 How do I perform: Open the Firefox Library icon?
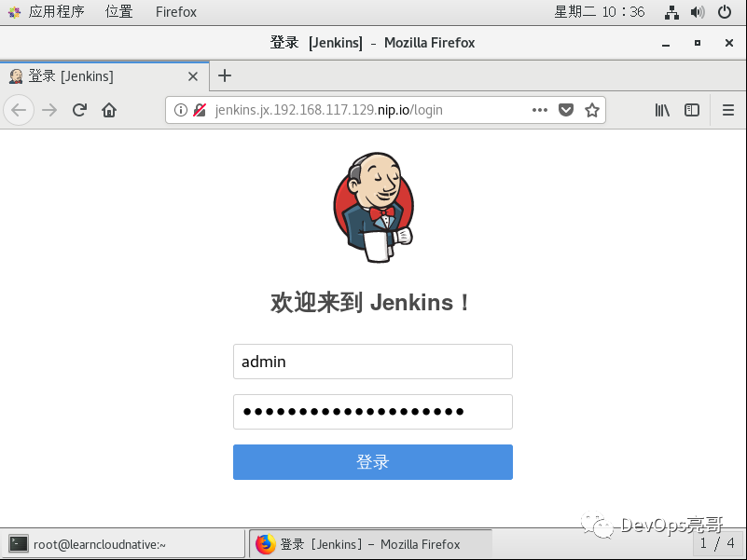(x=662, y=110)
